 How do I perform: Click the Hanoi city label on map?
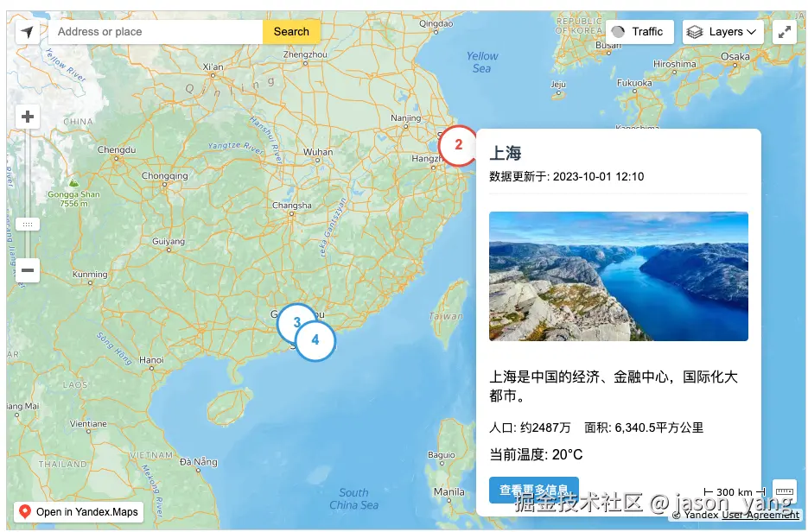tap(151, 360)
